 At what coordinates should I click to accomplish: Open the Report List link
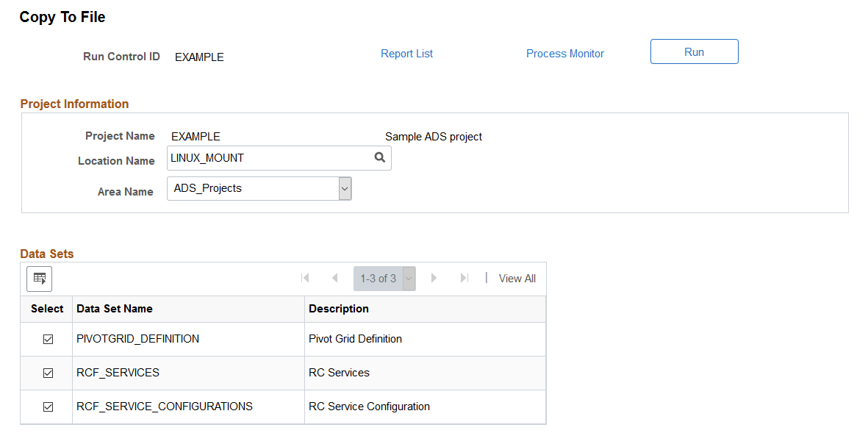[407, 54]
